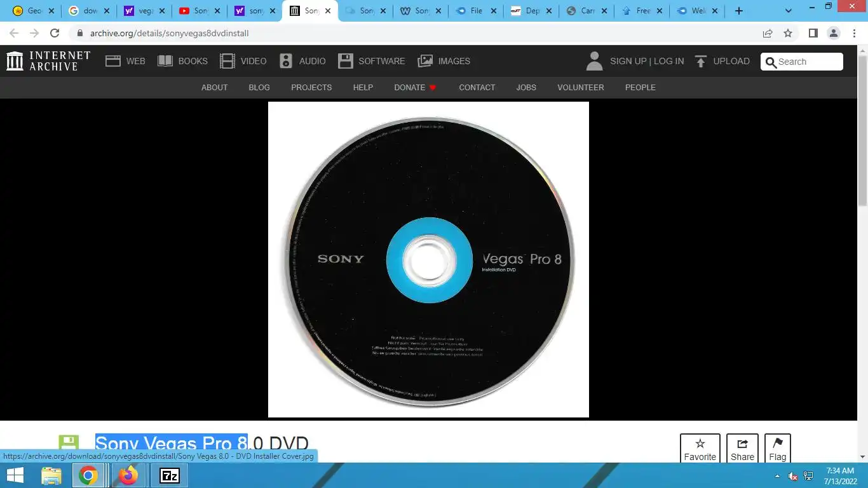Click LOG IN link
The image size is (868, 488).
click(669, 61)
